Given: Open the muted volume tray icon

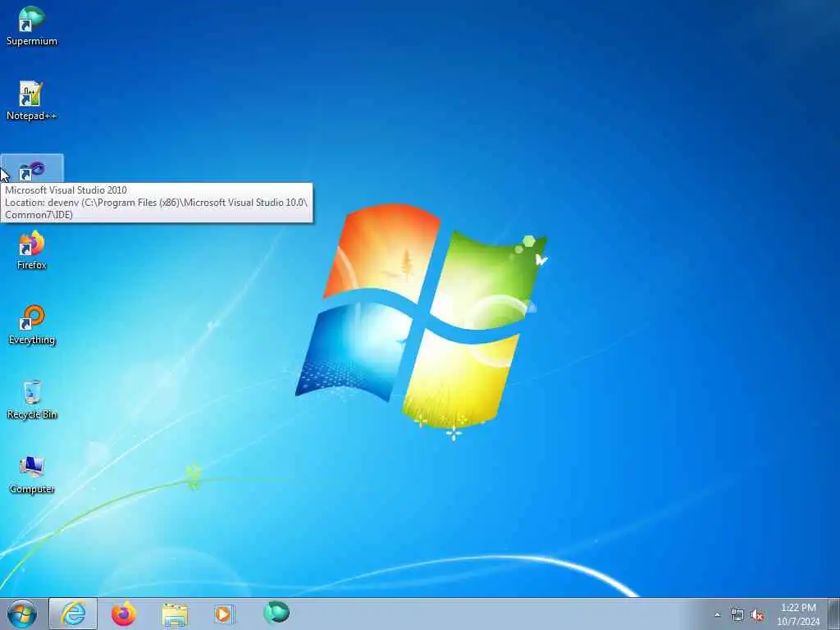Looking at the screenshot, I should [x=757, y=615].
